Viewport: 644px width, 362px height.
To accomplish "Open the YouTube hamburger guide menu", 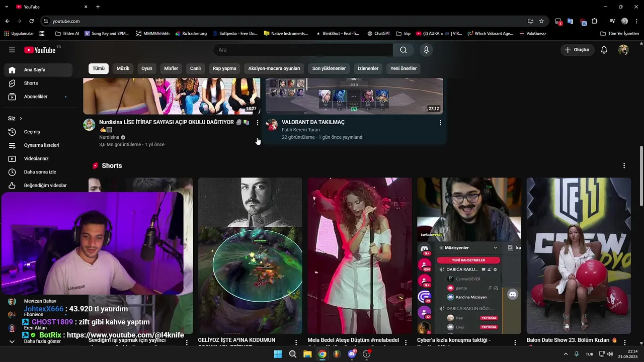I will click(x=12, y=50).
